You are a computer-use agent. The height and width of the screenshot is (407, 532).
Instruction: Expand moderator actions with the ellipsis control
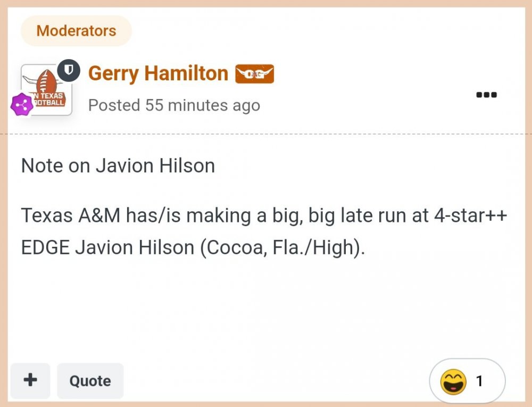486,95
